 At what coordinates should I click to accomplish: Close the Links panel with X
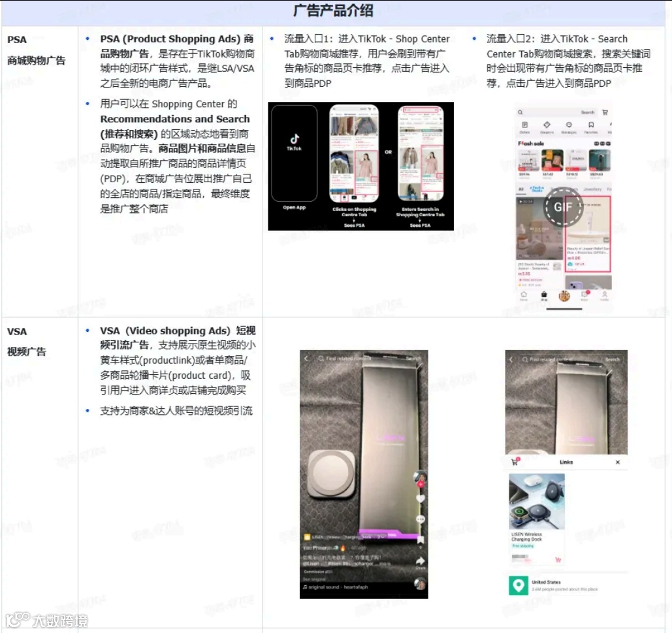tap(618, 462)
